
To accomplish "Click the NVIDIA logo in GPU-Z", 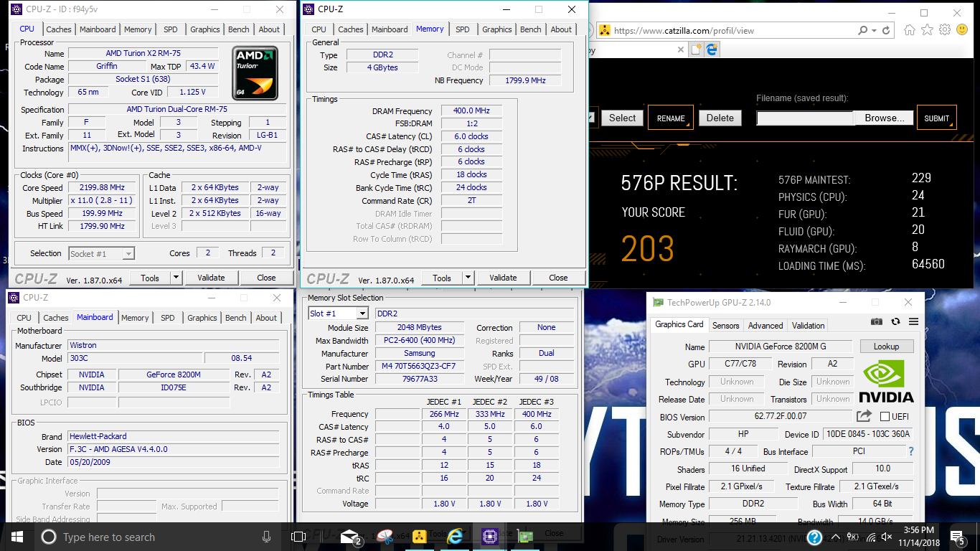I will coord(886,382).
